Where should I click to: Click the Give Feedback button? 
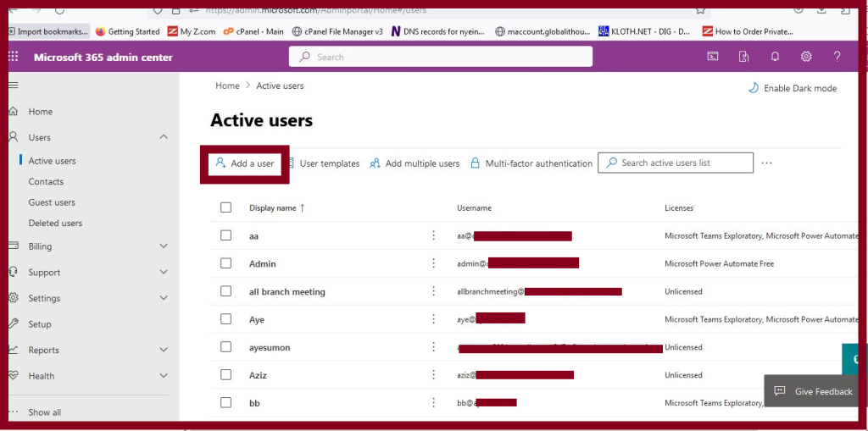813,391
